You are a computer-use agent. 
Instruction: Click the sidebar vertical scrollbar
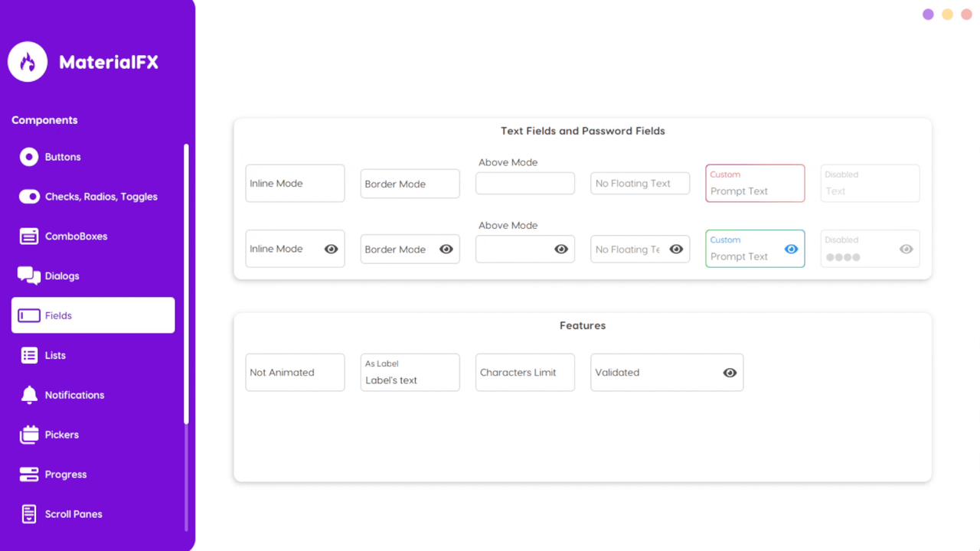(186, 283)
